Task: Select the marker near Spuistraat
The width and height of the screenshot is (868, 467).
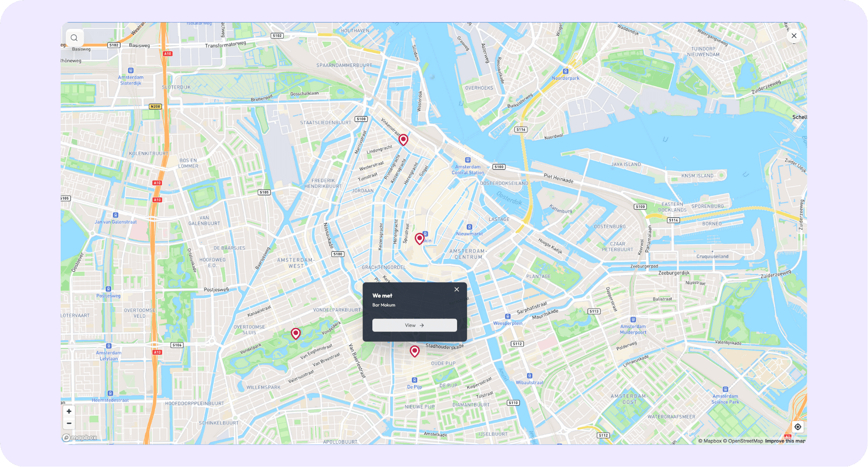Action: click(419, 239)
